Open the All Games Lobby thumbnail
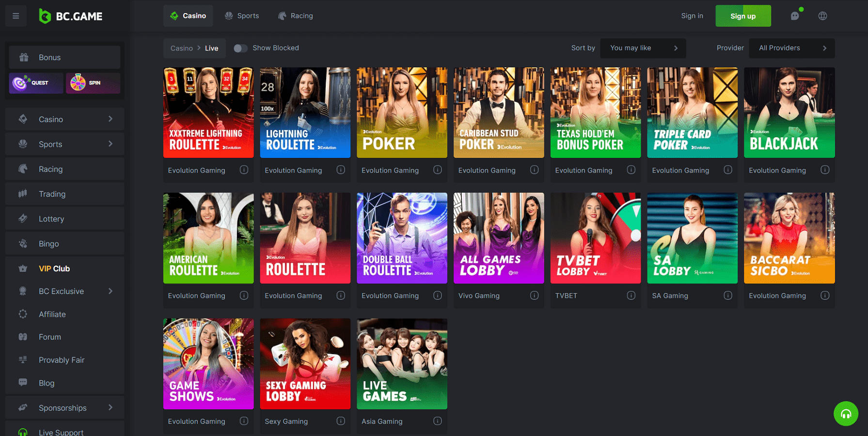Image resolution: width=868 pixels, height=436 pixels. tap(499, 238)
